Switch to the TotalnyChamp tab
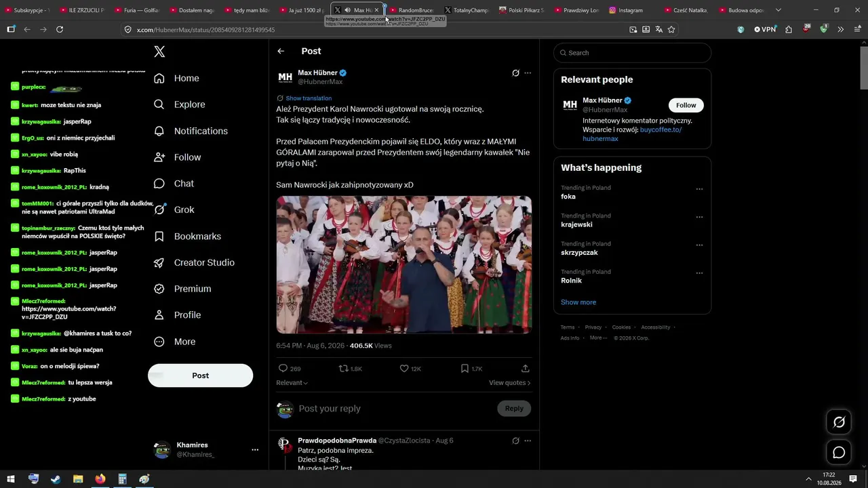 click(x=467, y=10)
